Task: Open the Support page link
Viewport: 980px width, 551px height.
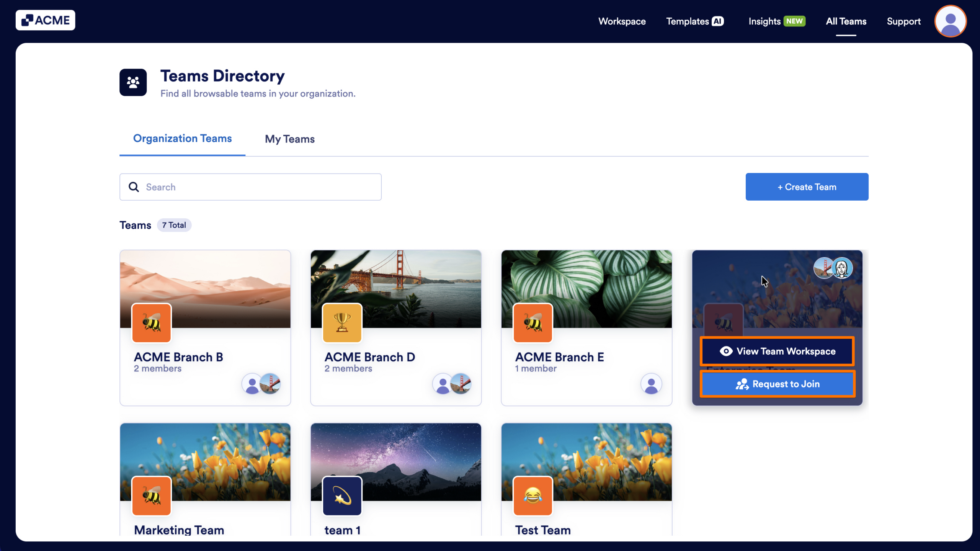Action: [x=903, y=21]
